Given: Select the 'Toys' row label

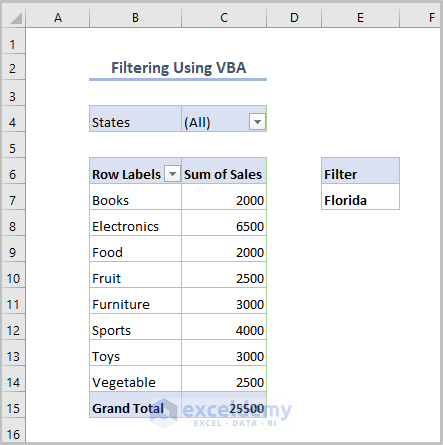Looking at the screenshot, I should coord(135,353).
